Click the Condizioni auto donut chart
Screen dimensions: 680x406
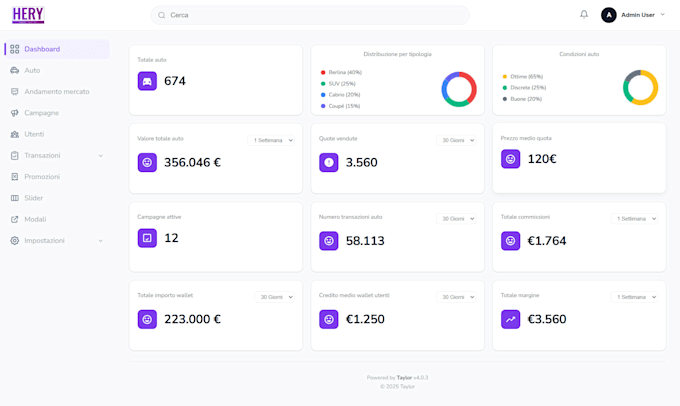coord(641,88)
